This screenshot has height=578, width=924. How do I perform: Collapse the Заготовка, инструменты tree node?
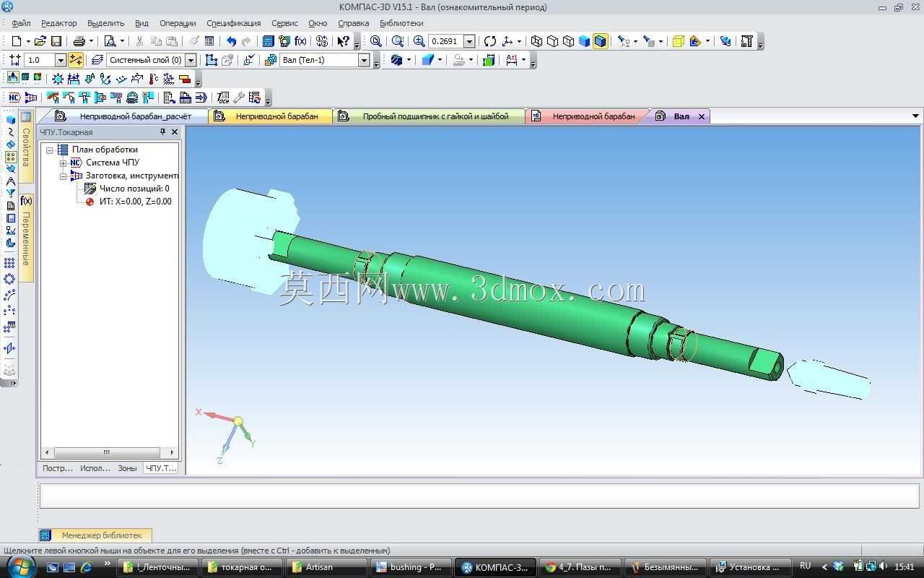click(x=63, y=176)
